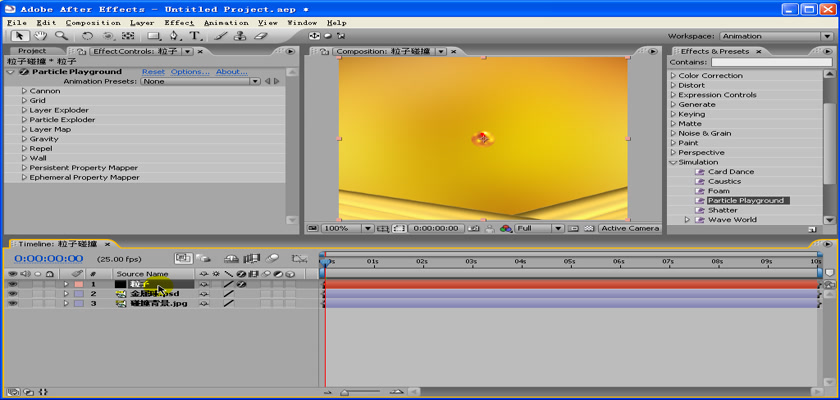The image size is (840, 400).
Task: Click the Options... link
Action: pos(190,72)
